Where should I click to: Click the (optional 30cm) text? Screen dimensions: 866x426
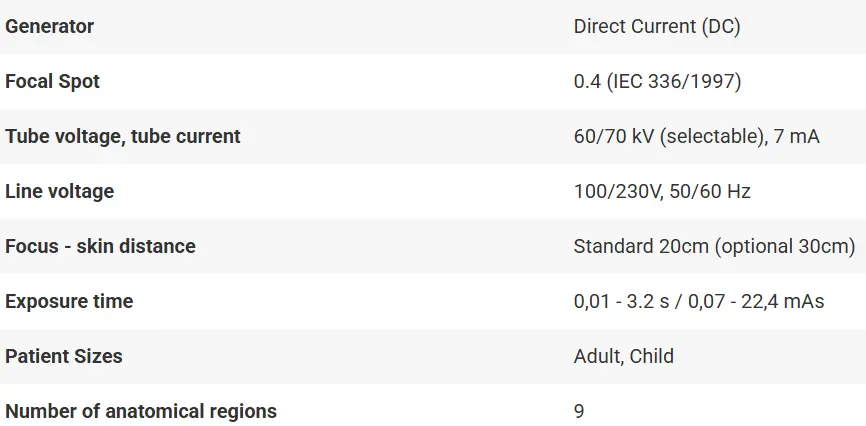point(785,246)
